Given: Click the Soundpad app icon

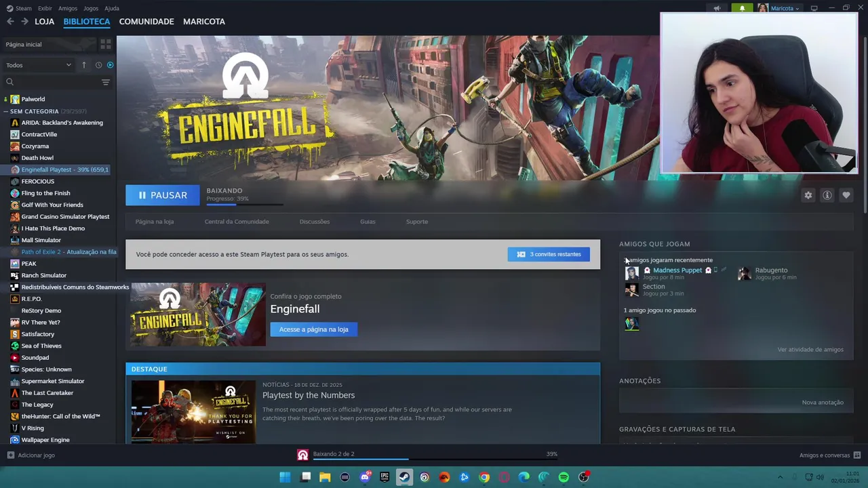Looking at the screenshot, I should tap(15, 358).
